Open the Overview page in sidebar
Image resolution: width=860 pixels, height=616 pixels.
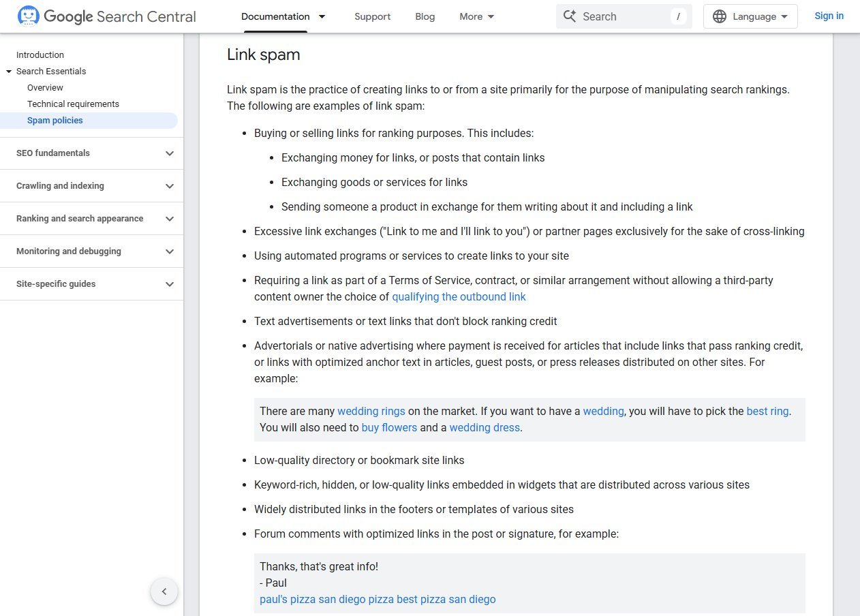45,88
